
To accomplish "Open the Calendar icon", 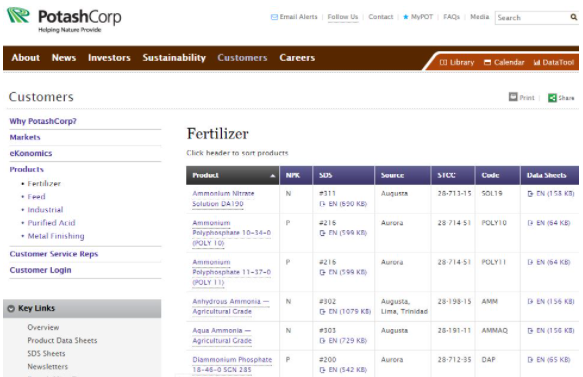I will [x=487, y=62].
